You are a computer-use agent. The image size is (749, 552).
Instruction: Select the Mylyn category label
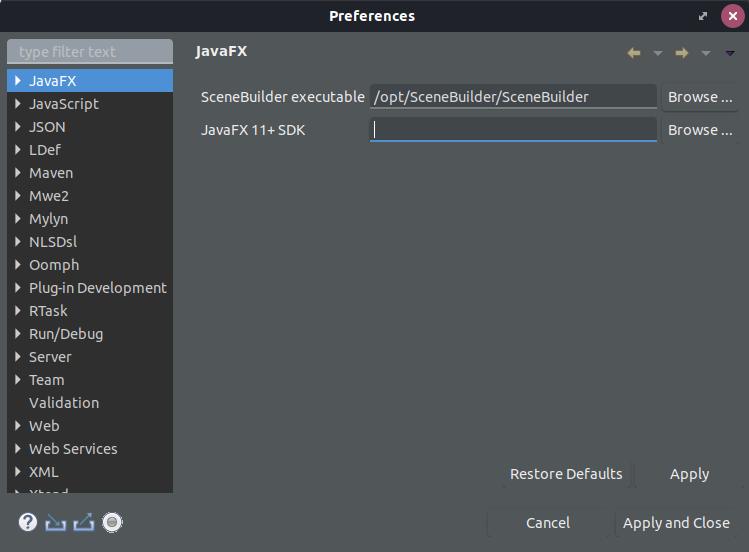(48, 219)
